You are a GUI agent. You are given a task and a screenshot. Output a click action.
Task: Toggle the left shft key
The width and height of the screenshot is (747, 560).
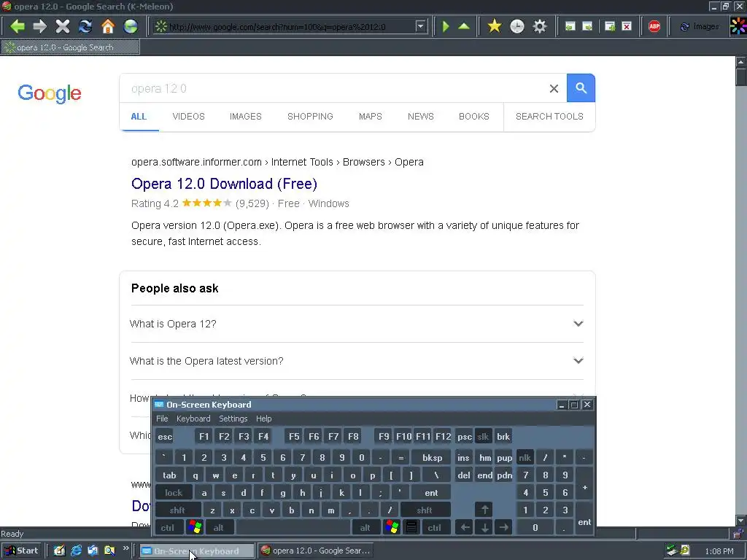click(177, 510)
